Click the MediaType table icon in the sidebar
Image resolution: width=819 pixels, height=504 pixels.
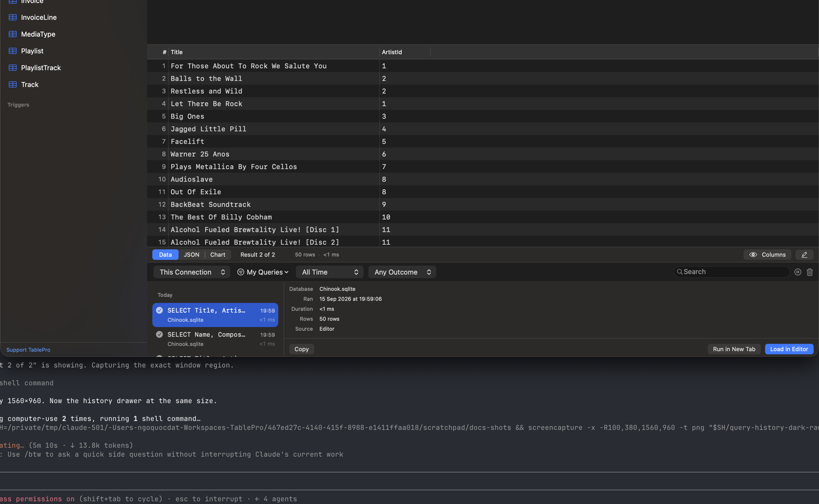[x=13, y=34]
